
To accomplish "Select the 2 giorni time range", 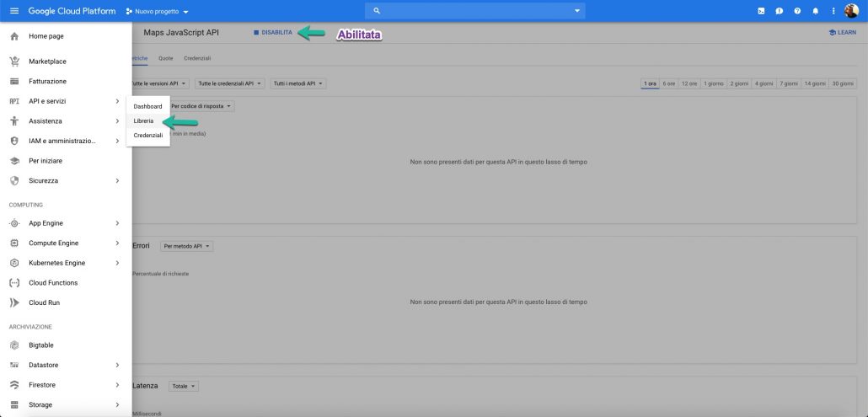I will point(739,83).
